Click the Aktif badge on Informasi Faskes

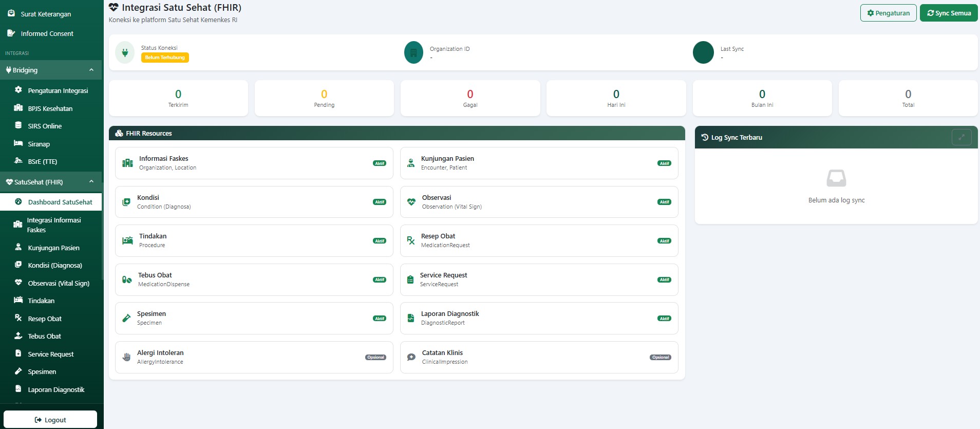point(380,163)
